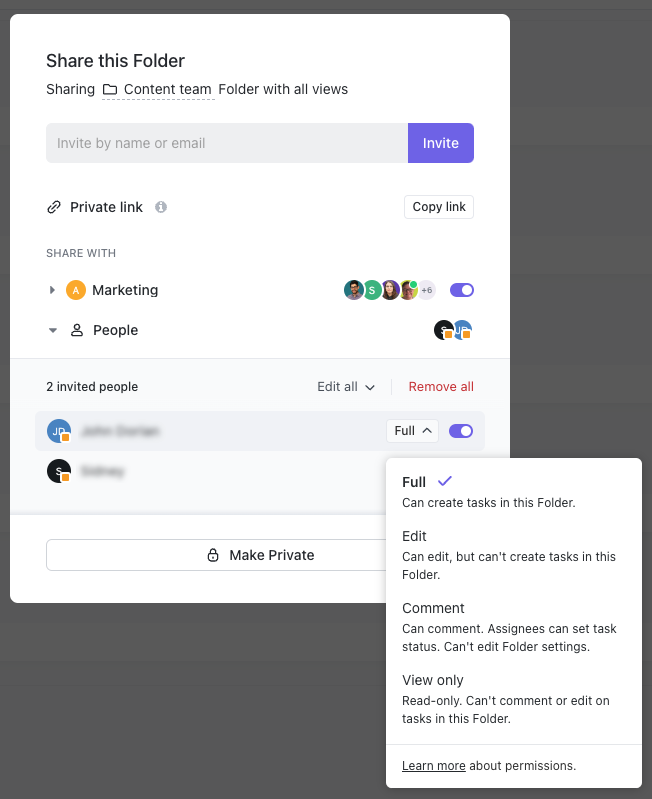This screenshot has width=652, height=799.
Task: Toggle off sharing with Marketing
Action: click(461, 290)
